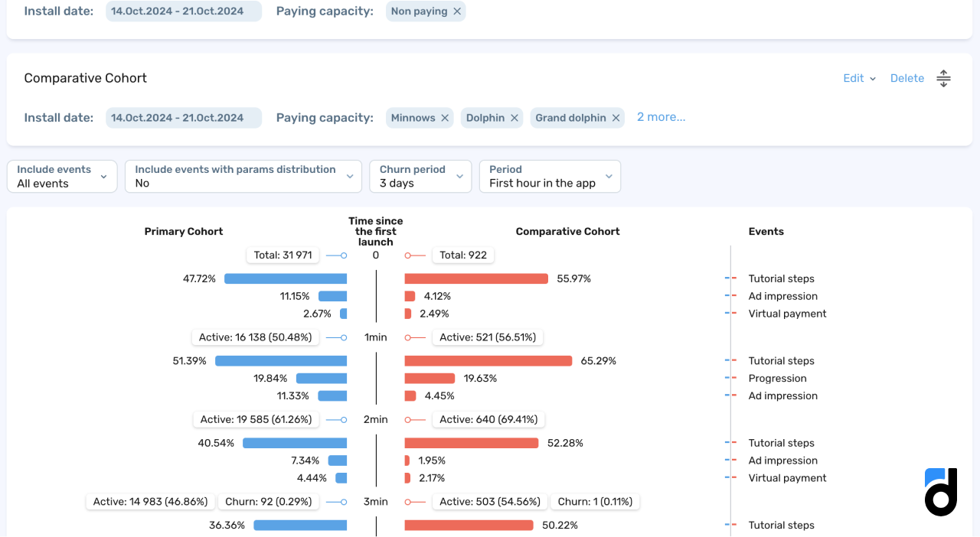Expand the Churn period dropdown
Viewport: 980px width, 537px height.
click(x=420, y=176)
